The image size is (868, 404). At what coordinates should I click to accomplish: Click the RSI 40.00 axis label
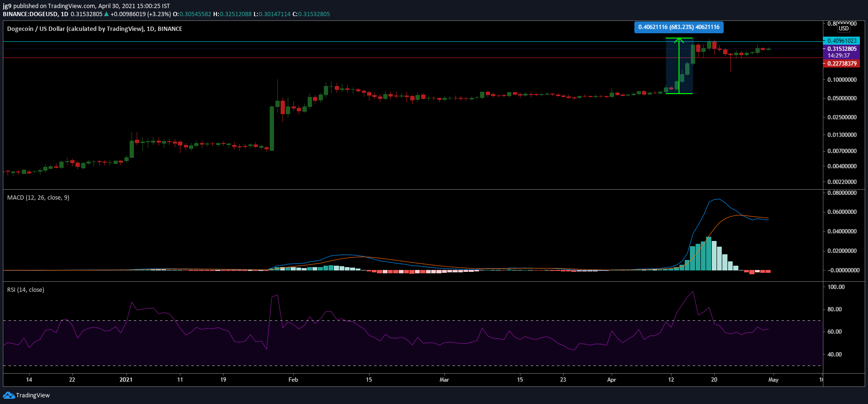[x=835, y=355]
